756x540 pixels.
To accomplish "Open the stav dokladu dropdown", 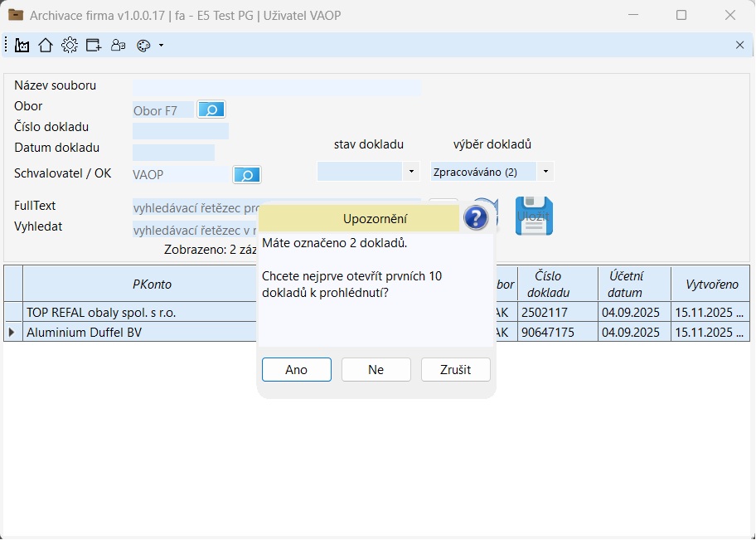I will 411,172.
